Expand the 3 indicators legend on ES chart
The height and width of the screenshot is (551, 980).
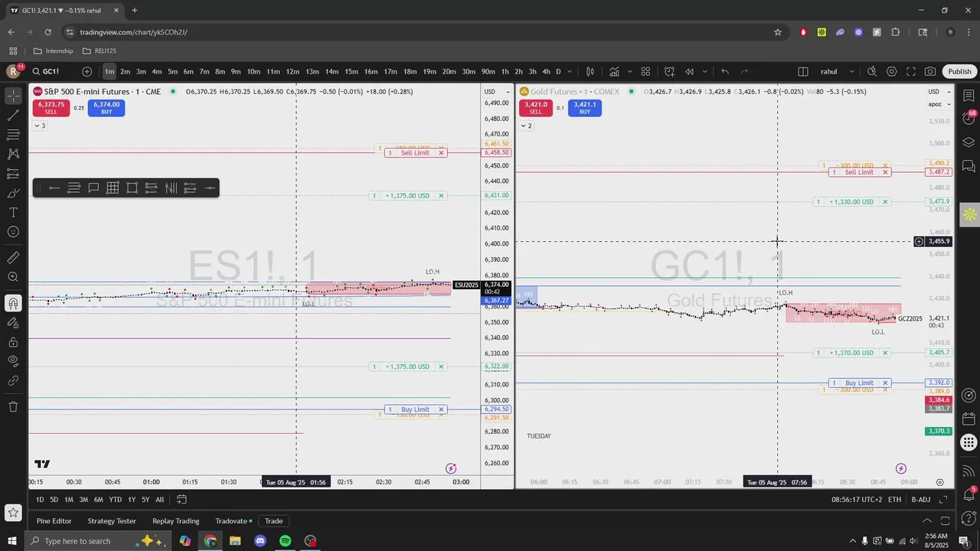coord(39,126)
